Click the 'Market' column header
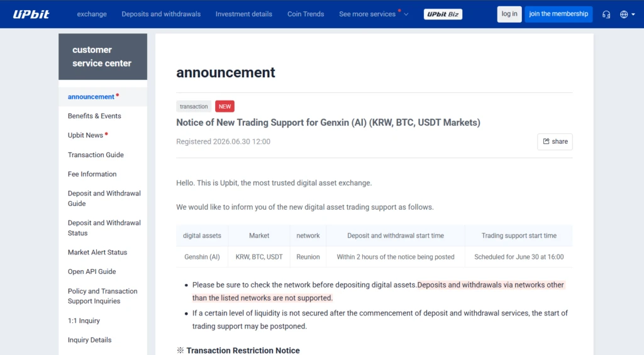The height and width of the screenshot is (355, 644). click(x=259, y=236)
